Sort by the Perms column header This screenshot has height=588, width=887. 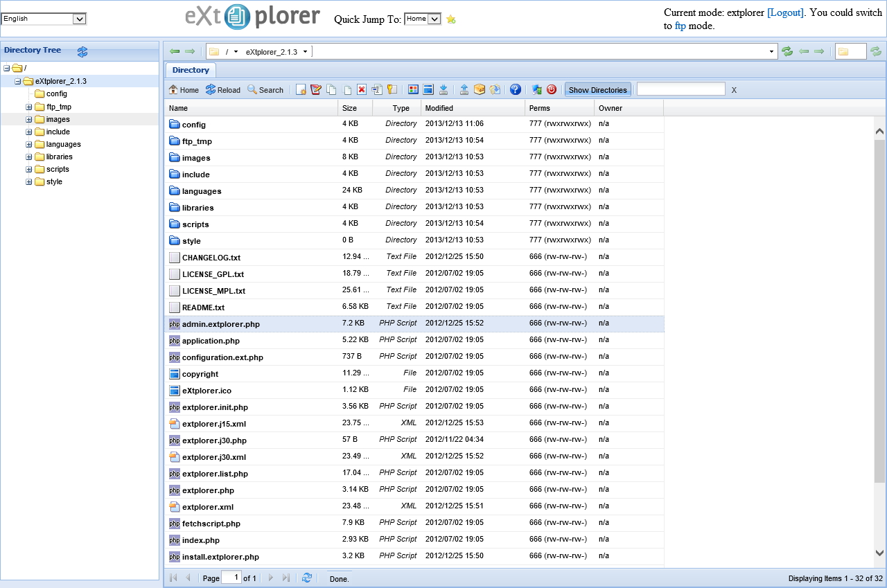560,108
